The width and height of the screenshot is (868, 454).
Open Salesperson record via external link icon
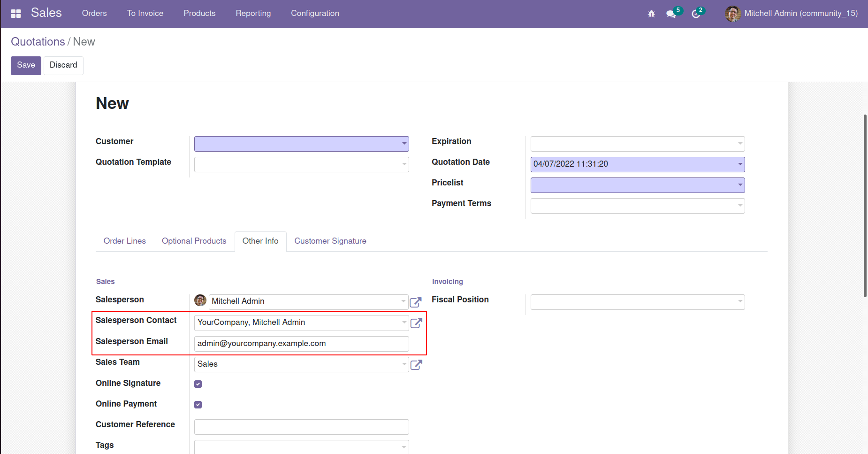[416, 302]
